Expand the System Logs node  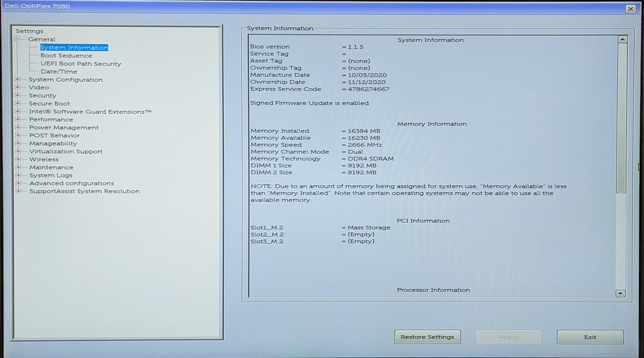tap(18, 175)
